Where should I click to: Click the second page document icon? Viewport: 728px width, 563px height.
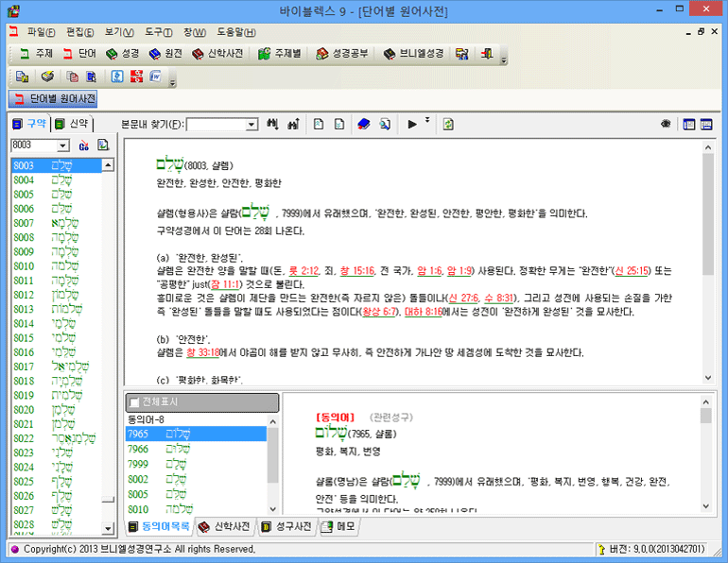pyautogui.click(x=339, y=124)
